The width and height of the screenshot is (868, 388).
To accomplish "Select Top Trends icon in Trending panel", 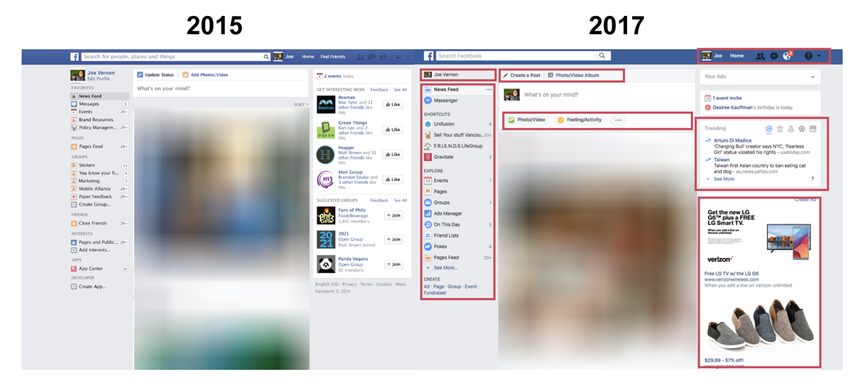I will pos(769,129).
